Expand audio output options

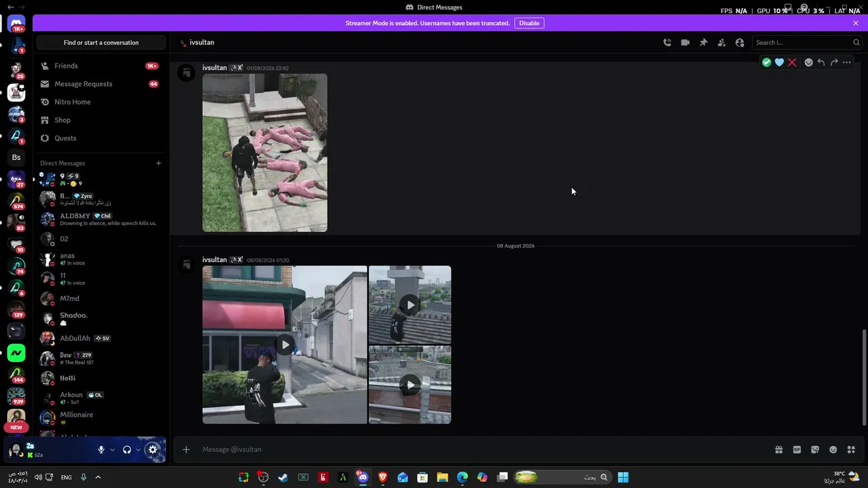(138, 450)
